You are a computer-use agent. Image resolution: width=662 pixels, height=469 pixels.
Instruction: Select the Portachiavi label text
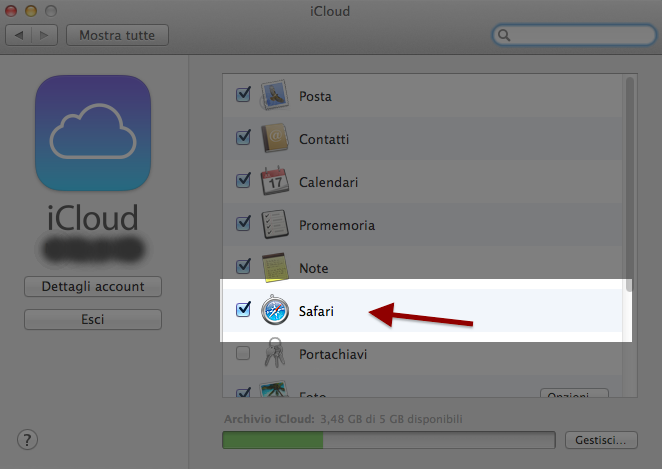tap(333, 355)
